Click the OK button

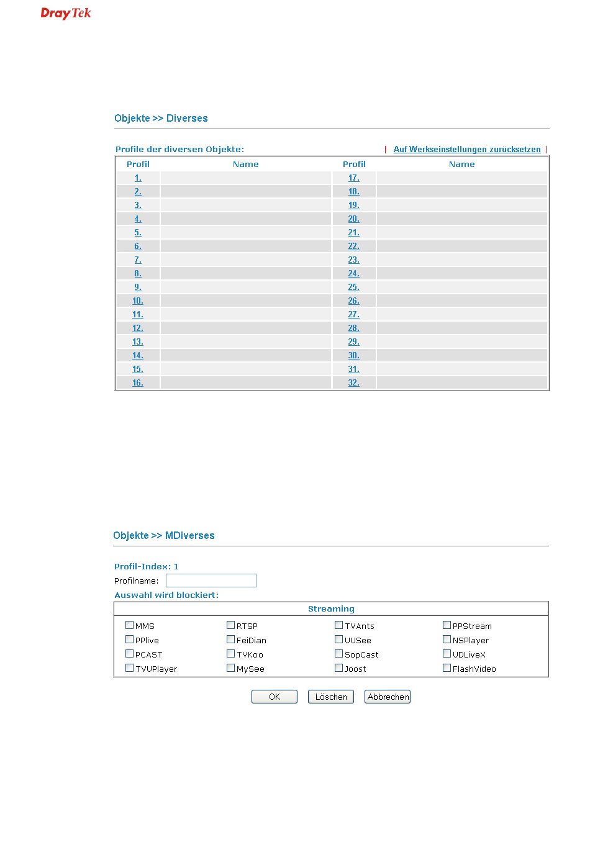pos(275,697)
